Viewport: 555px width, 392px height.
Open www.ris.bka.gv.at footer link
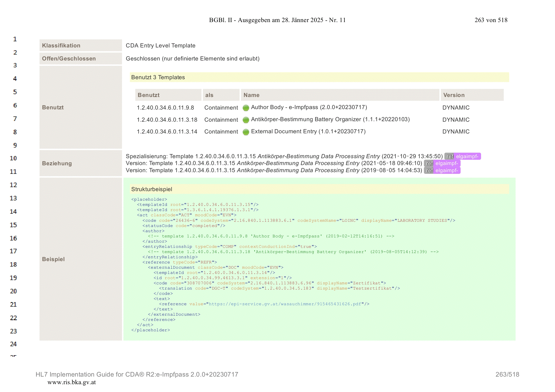[x=71, y=382]
